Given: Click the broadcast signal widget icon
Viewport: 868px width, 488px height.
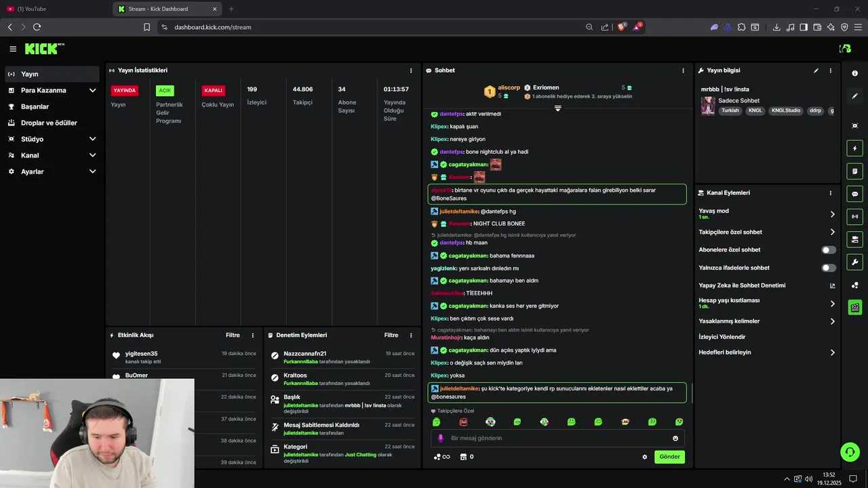Looking at the screenshot, I should click(x=855, y=217).
